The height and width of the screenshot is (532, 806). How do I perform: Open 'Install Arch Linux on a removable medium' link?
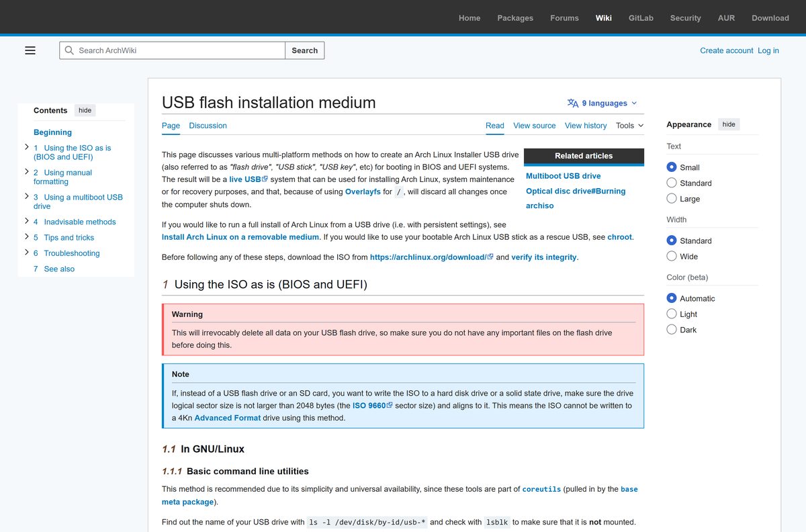(240, 237)
